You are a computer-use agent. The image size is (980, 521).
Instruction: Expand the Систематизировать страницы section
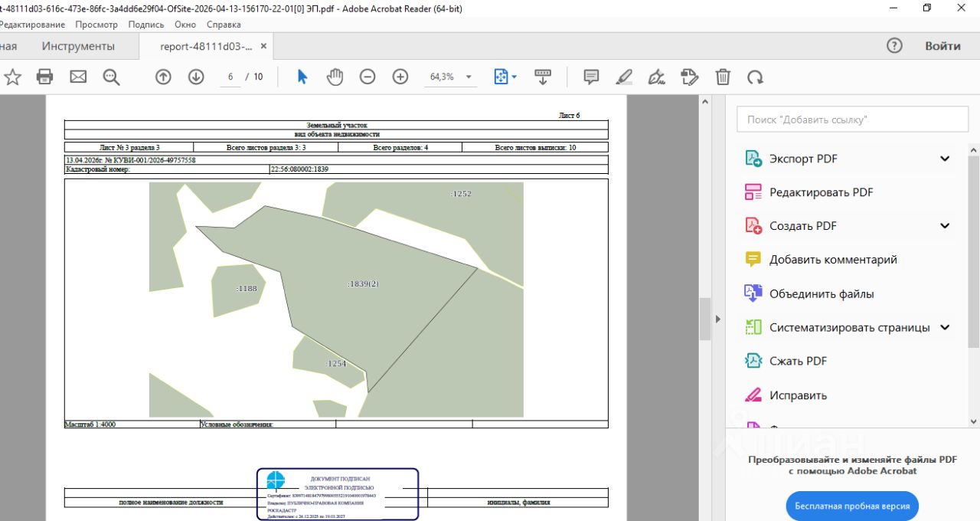tap(945, 327)
